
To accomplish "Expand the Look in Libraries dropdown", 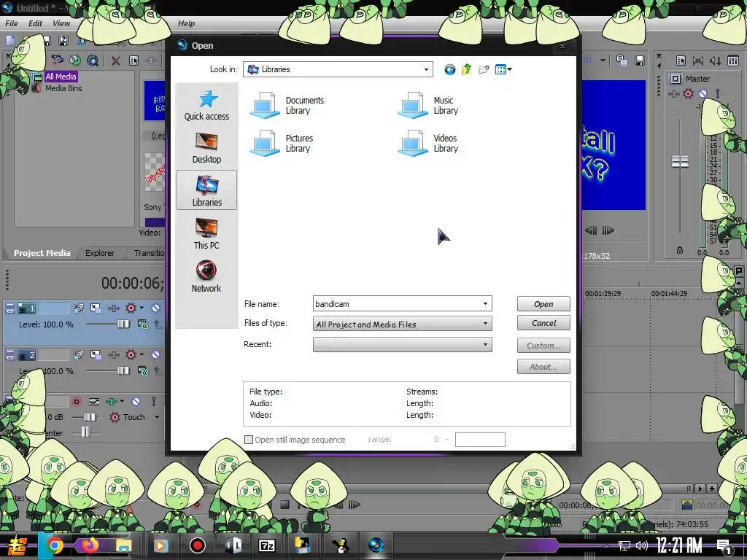I will 426,69.
